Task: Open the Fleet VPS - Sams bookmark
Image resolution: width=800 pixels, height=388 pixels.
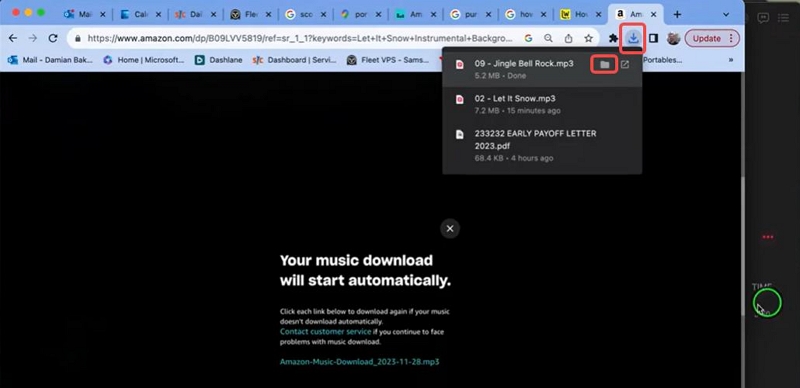Action: 388,60
